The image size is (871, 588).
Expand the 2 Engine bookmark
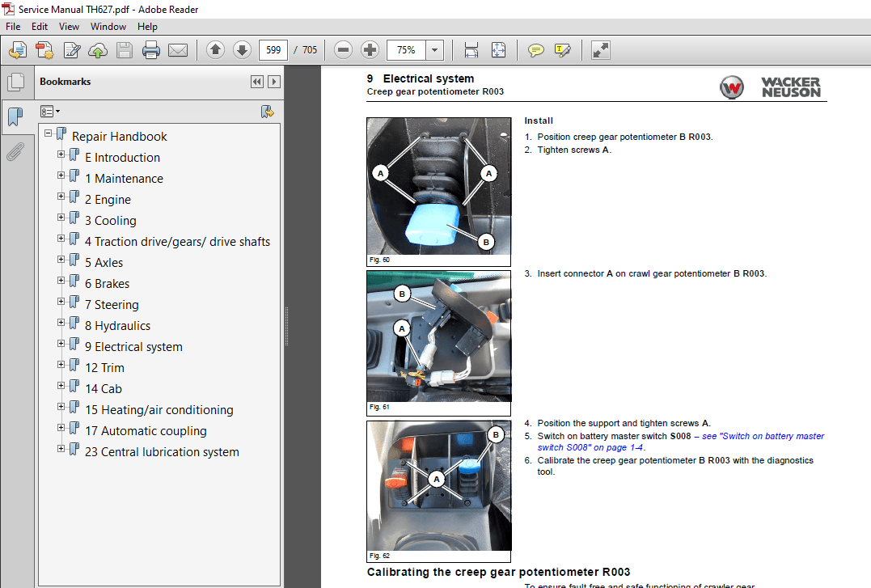61,196
